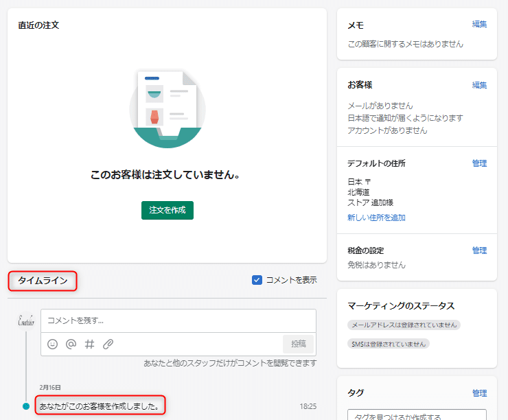Click the この顧客に関するメモはありません text
508x420 pixels.
406,44
